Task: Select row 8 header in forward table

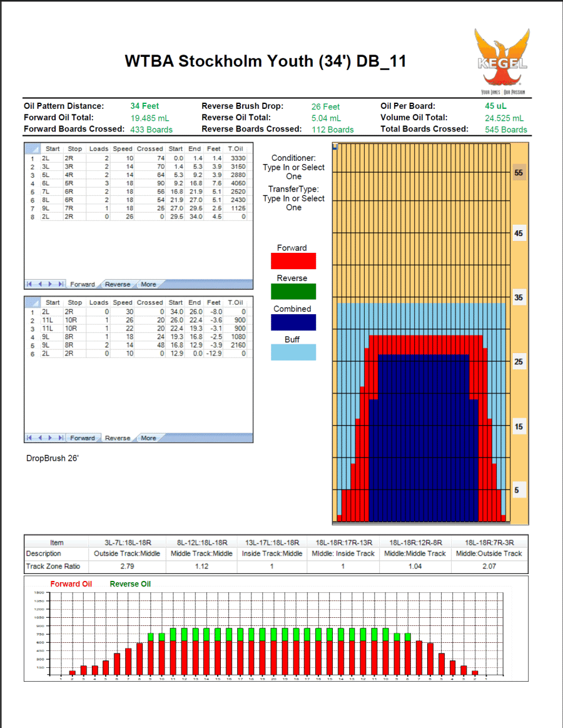Action: [x=33, y=217]
